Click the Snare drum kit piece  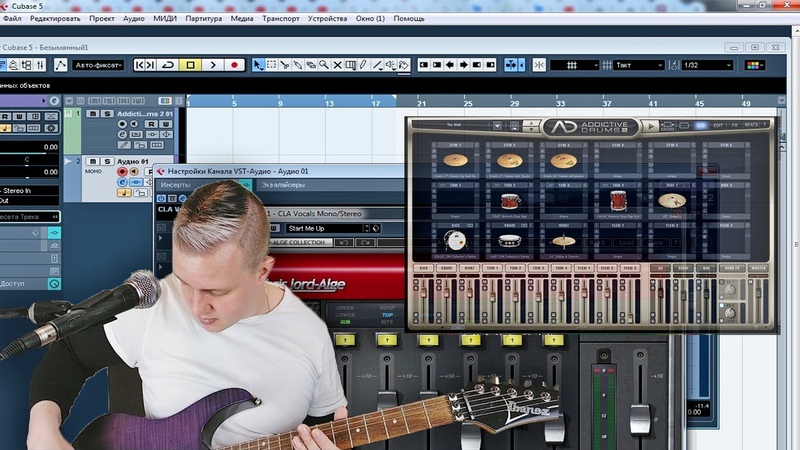click(509, 240)
